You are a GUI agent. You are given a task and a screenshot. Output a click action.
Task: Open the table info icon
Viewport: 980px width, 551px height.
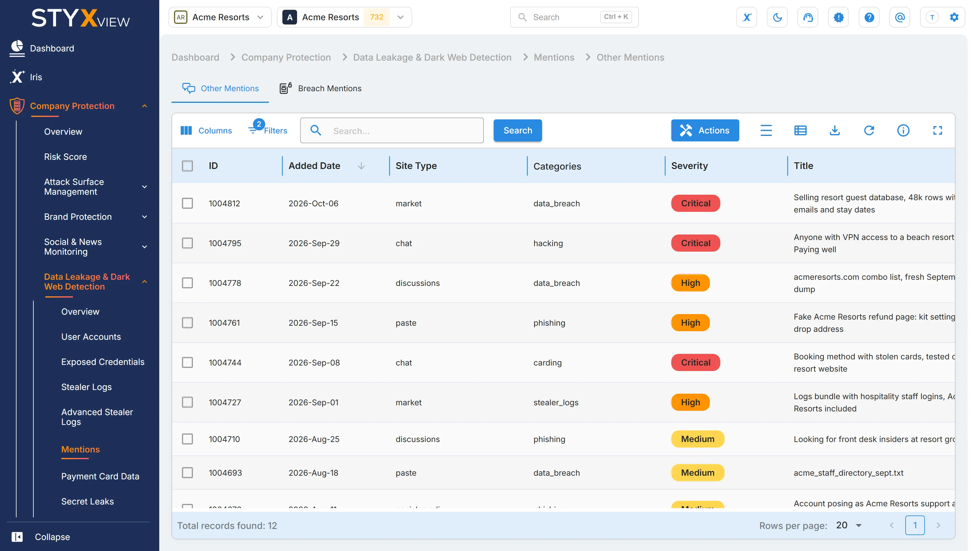tap(903, 130)
